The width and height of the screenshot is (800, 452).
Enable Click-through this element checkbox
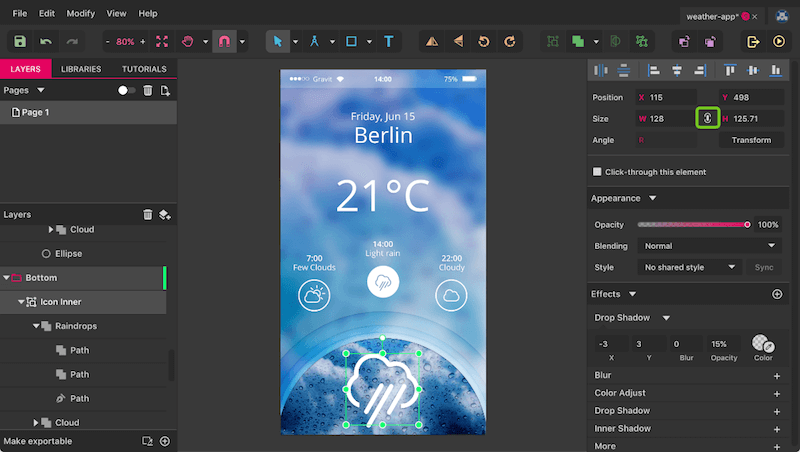598,172
